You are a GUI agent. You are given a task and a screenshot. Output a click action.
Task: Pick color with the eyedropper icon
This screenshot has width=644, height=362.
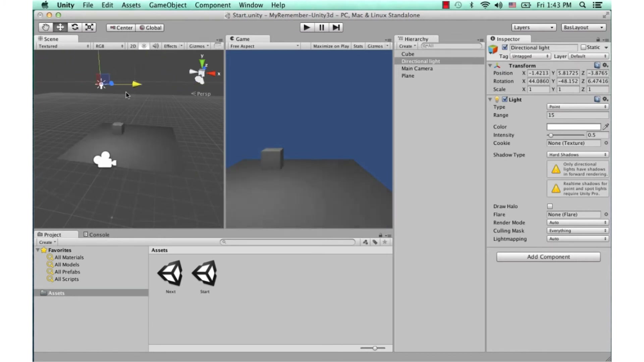[x=606, y=127]
